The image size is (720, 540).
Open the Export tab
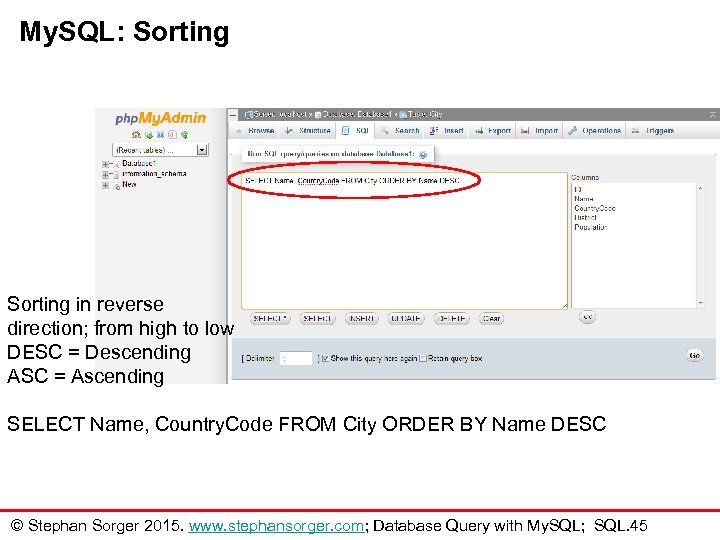(493, 131)
